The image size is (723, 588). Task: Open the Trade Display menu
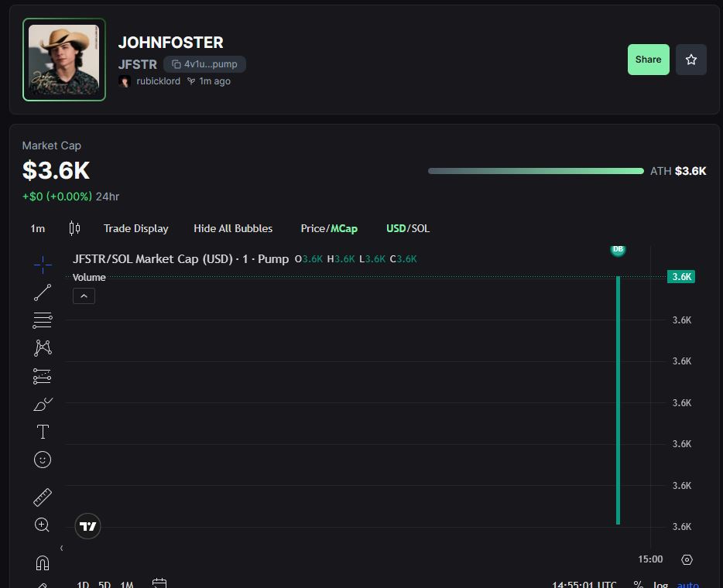click(135, 228)
